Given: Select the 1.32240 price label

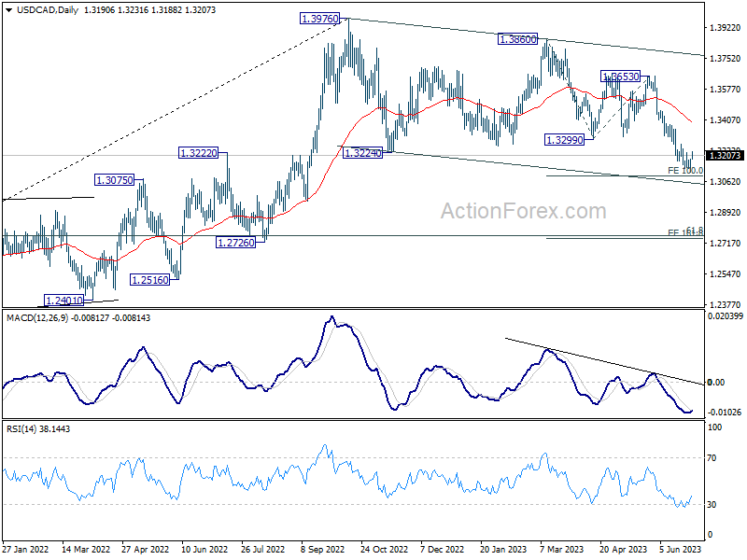Looking at the screenshot, I should pyautogui.click(x=362, y=153).
